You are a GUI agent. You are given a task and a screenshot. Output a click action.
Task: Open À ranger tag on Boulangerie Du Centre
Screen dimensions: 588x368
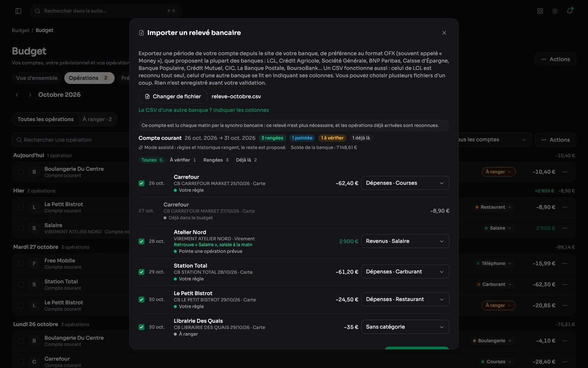point(498,172)
